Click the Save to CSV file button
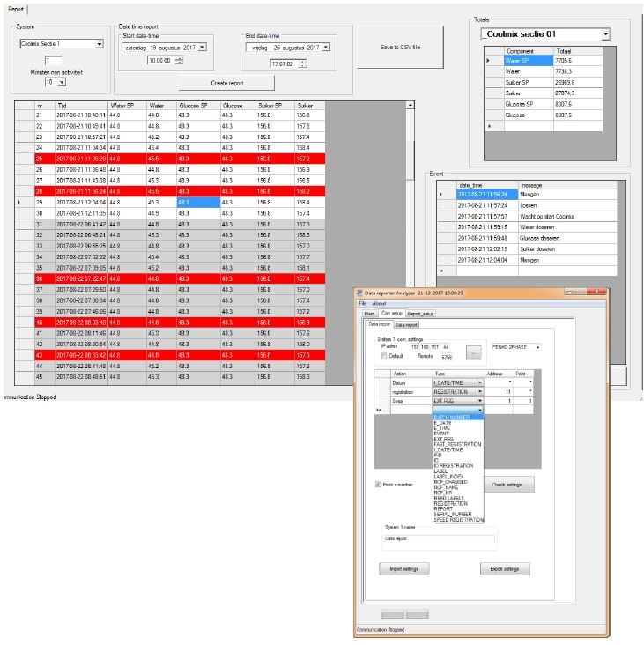Viewport: 644px width, 645px height. coord(400,48)
